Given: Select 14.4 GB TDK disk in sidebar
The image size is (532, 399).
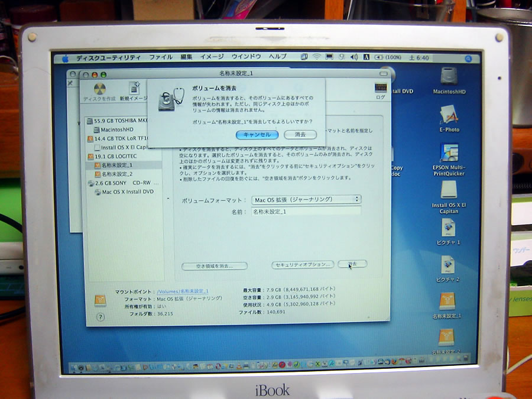Looking at the screenshot, I should [118, 139].
